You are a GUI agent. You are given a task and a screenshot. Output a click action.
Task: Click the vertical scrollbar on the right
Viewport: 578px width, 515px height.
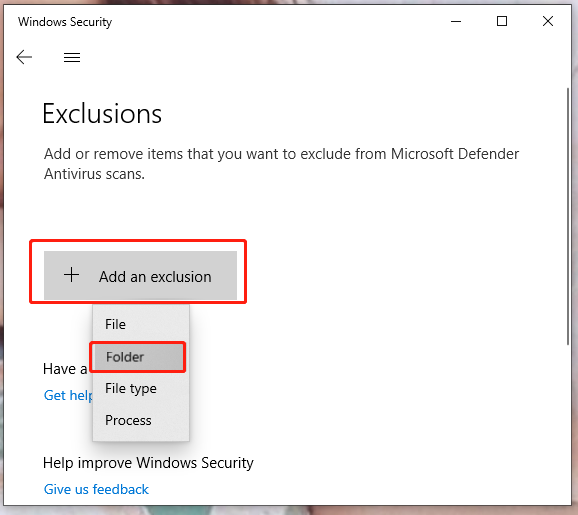tap(568, 216)
